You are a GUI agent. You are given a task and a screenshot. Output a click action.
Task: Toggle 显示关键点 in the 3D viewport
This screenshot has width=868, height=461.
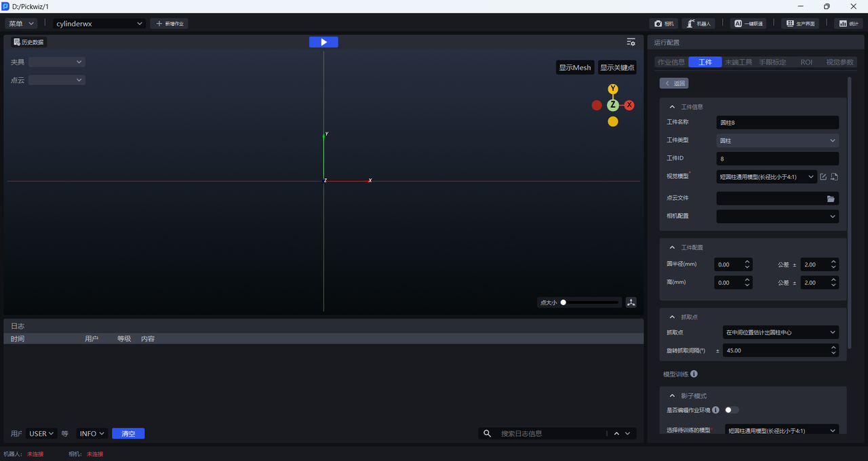617,68
